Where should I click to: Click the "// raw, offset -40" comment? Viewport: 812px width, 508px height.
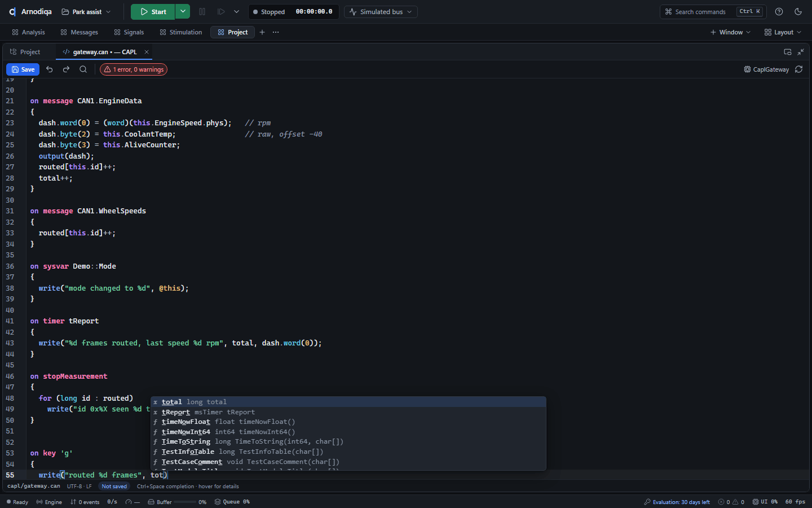click(283, 134)
